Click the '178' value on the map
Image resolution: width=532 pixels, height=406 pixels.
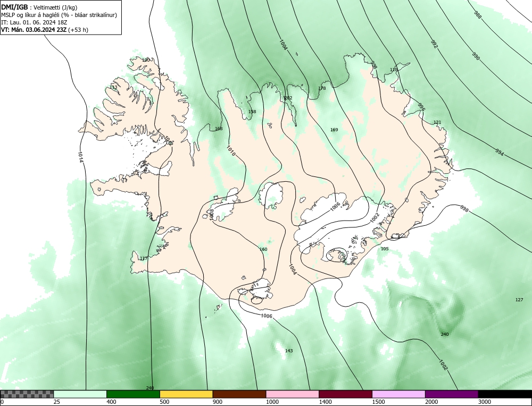tap(322, 88)
